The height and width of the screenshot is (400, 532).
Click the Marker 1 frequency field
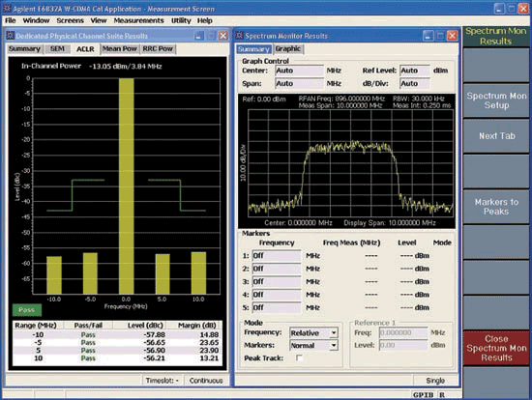(277, 256)
